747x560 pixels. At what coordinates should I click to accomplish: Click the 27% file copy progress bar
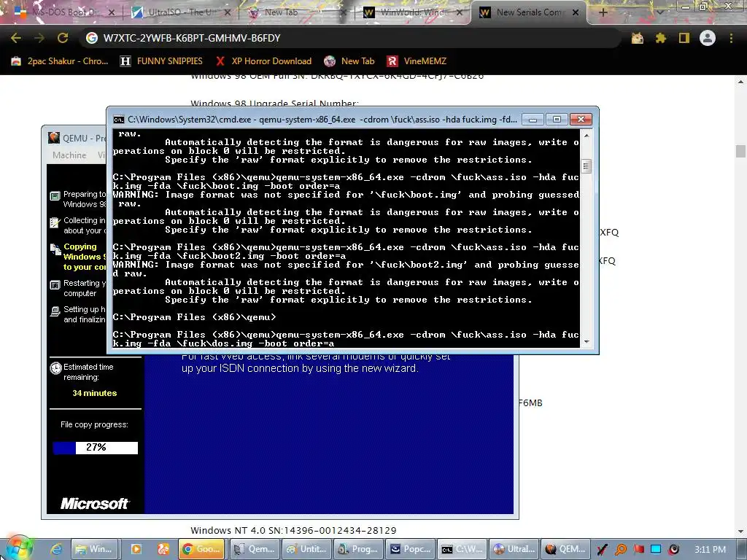click(x=96, y=448)
